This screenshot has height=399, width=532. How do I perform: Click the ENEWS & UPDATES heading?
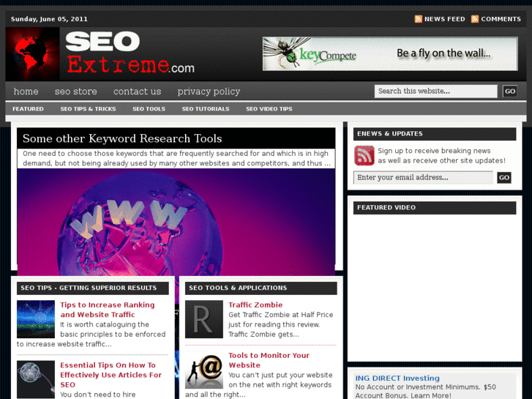pos(390,134)
